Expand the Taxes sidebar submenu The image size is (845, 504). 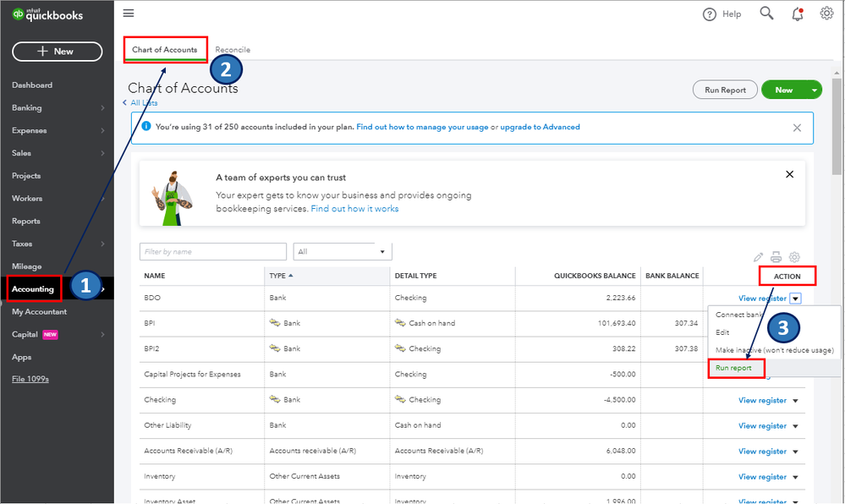[102, 244]
